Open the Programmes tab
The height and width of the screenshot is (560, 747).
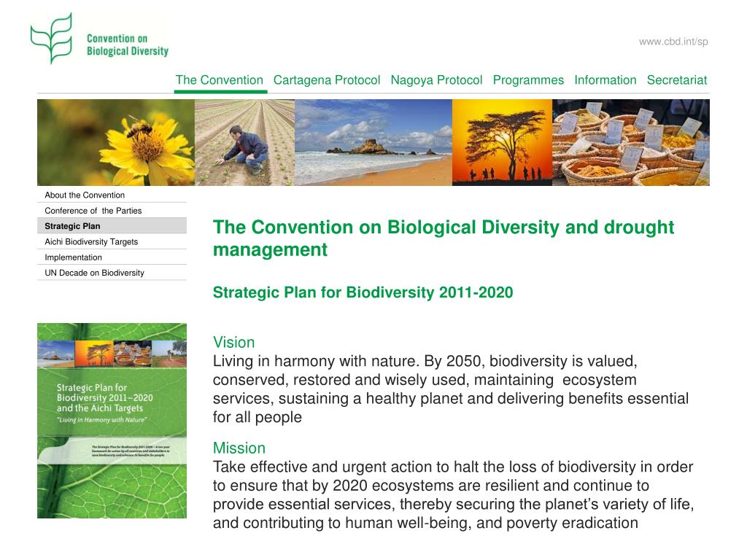528,80
